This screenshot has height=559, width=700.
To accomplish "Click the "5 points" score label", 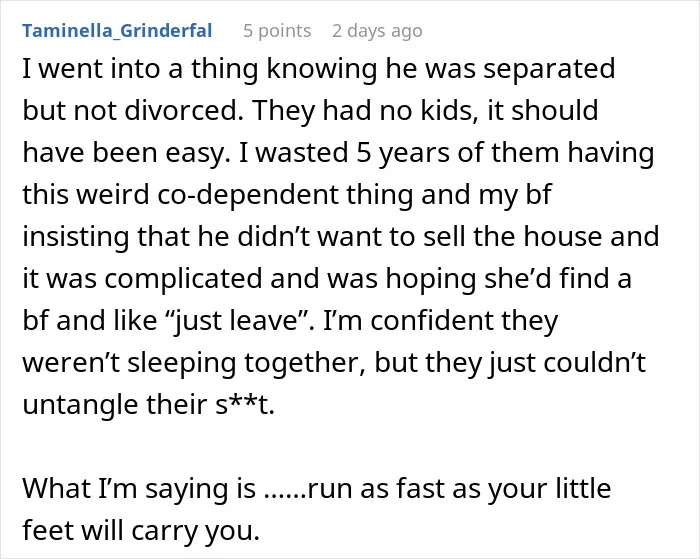I will (x=277, y=31).
